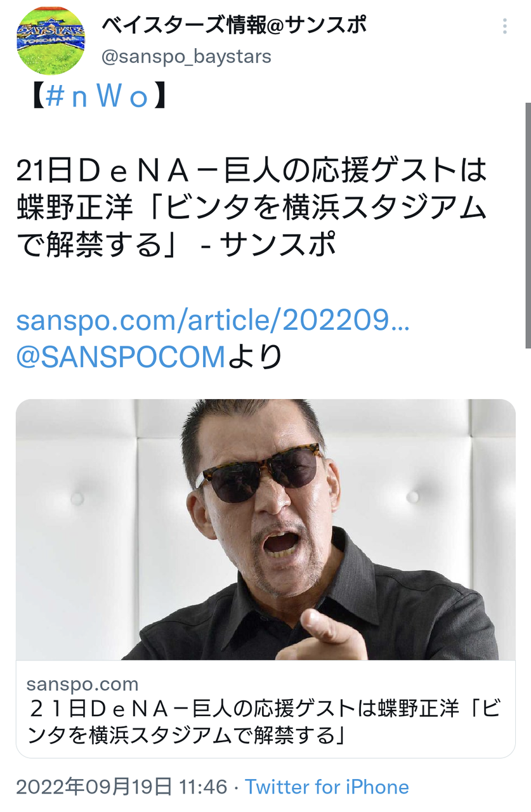Open the @sanspo_baystars handle
The image size is (531, 812).
pyautogui.click(x=187, y=56)
